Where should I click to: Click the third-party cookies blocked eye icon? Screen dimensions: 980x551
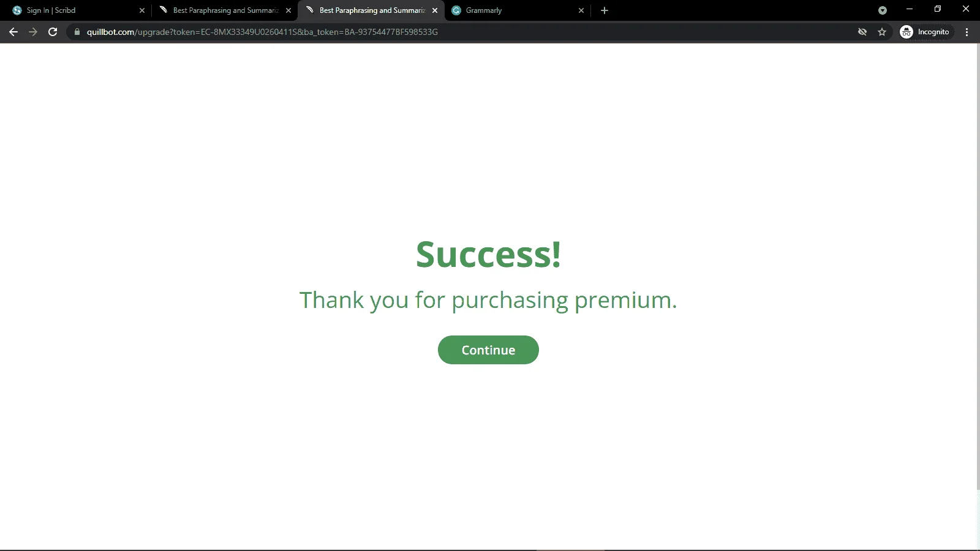pos(862,32)
